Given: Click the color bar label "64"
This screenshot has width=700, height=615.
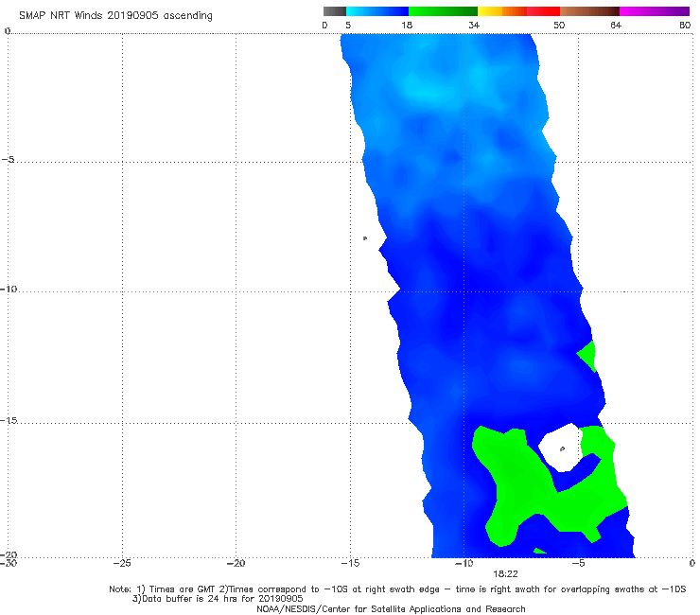Looking at the screenshot, I should click(x=616, y=25).
